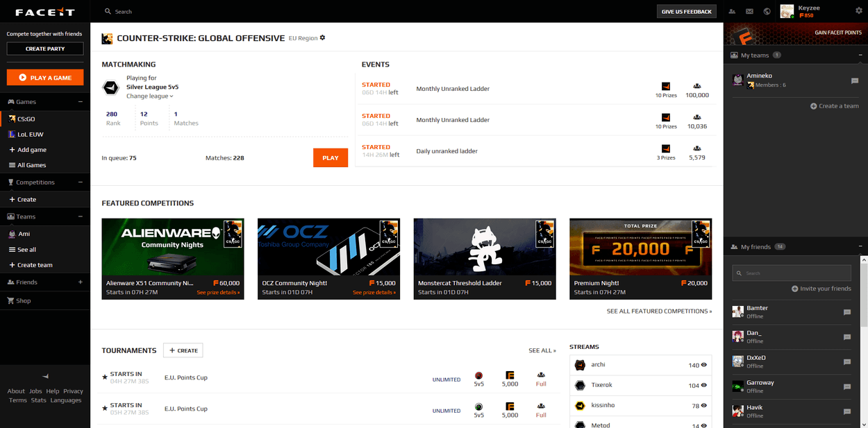Open the settings gear in top bar
This screenshot has width=868, height=428.
pyautogui.click(x=858, y=11)
